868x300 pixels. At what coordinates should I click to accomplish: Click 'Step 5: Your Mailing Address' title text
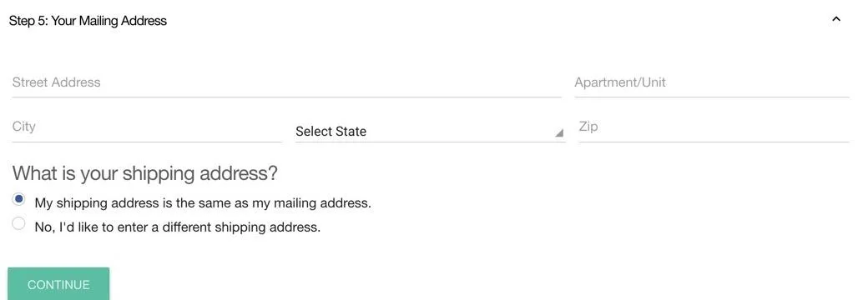[x=88, y=21]
